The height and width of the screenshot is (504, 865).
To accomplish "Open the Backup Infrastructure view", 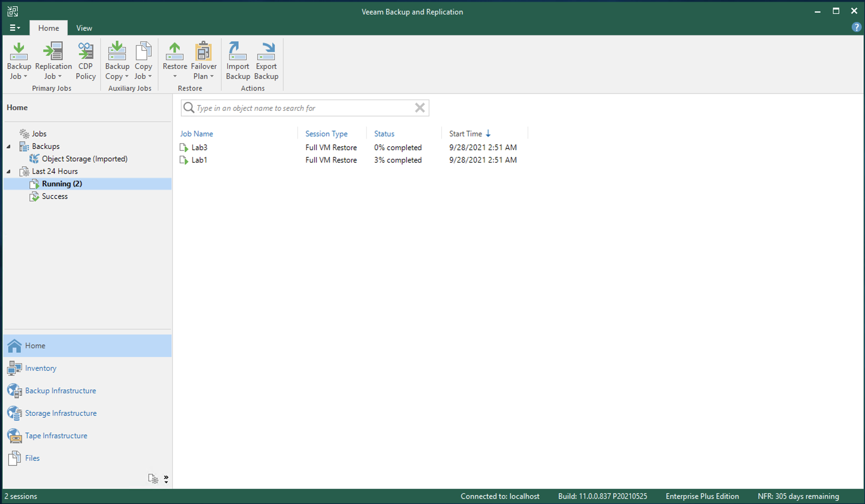I will tap(60, 391).
